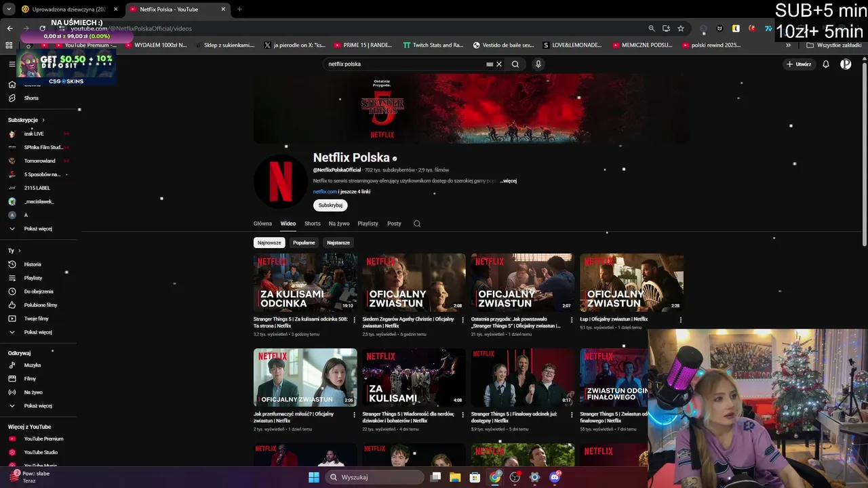Screen dimensions: 868x488
Task: Open Za kulisami odcinka 508 thumbnail
Action: (x=305, y=283)
